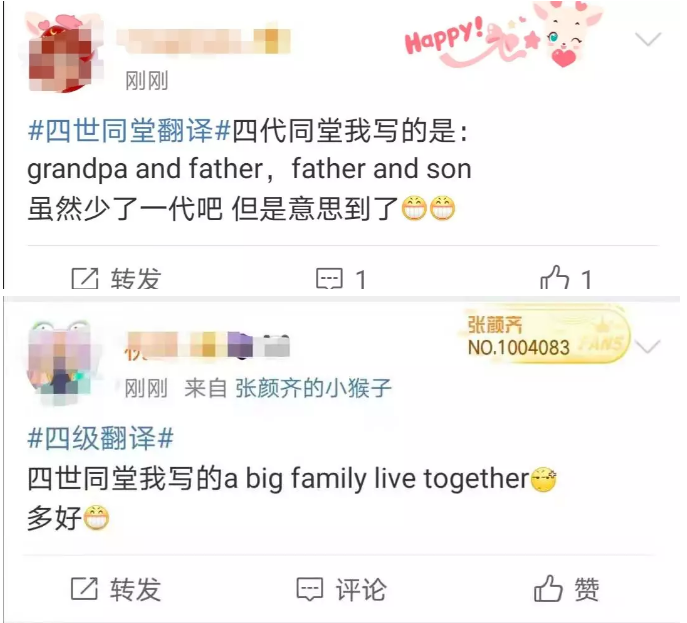Open the post text about grandpa and father
The height and width of the screenshot is (623, 687).
tap(250, 170)
